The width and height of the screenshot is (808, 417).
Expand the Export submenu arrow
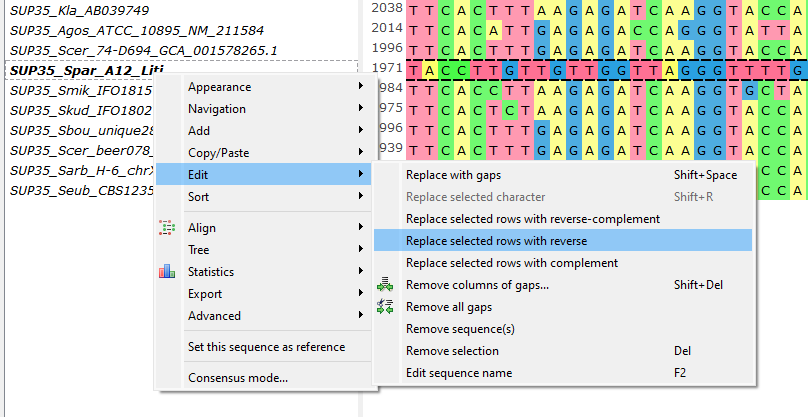coord(361,293)
